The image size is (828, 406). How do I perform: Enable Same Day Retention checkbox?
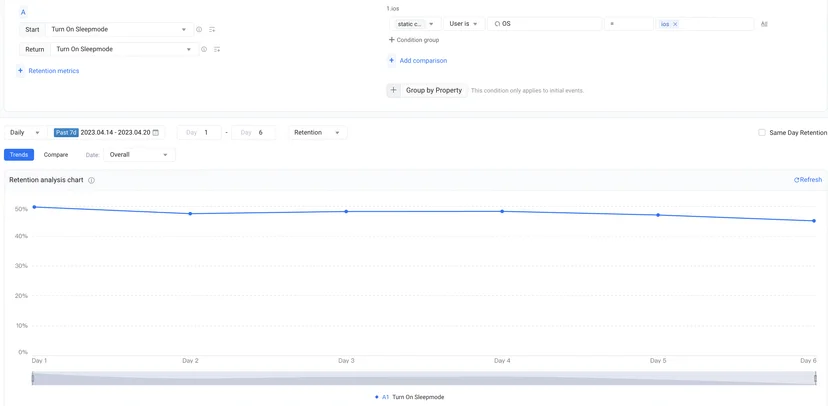click(762, 133)
